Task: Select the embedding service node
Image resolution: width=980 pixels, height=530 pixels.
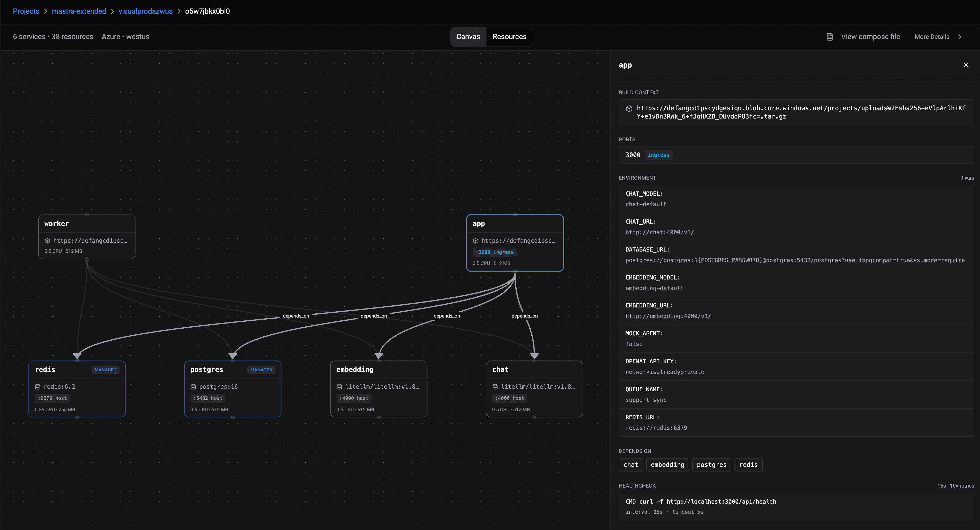Action: [x=378, y=389]
